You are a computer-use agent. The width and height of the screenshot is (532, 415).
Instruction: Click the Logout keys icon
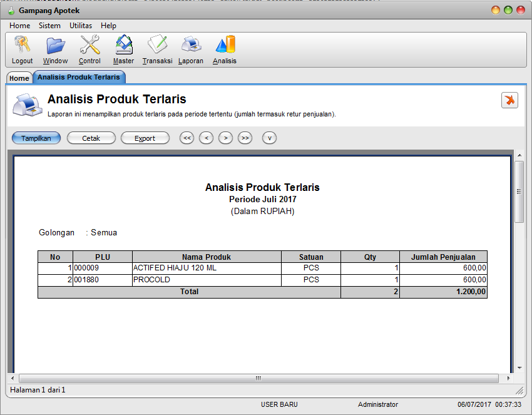(x=23, y=45)
